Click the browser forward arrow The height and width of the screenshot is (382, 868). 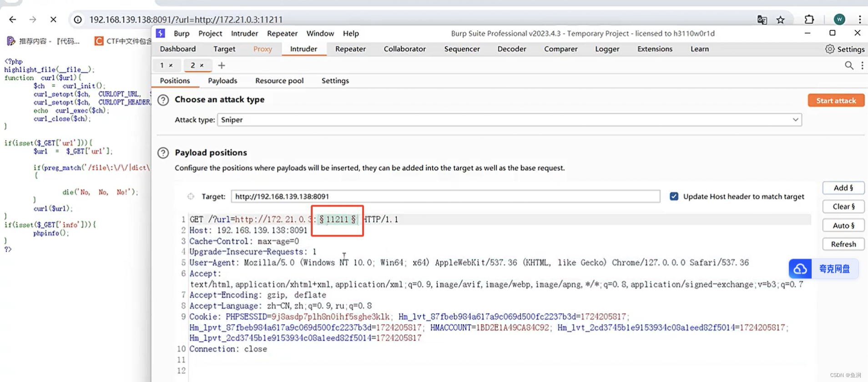pos(33,20)
